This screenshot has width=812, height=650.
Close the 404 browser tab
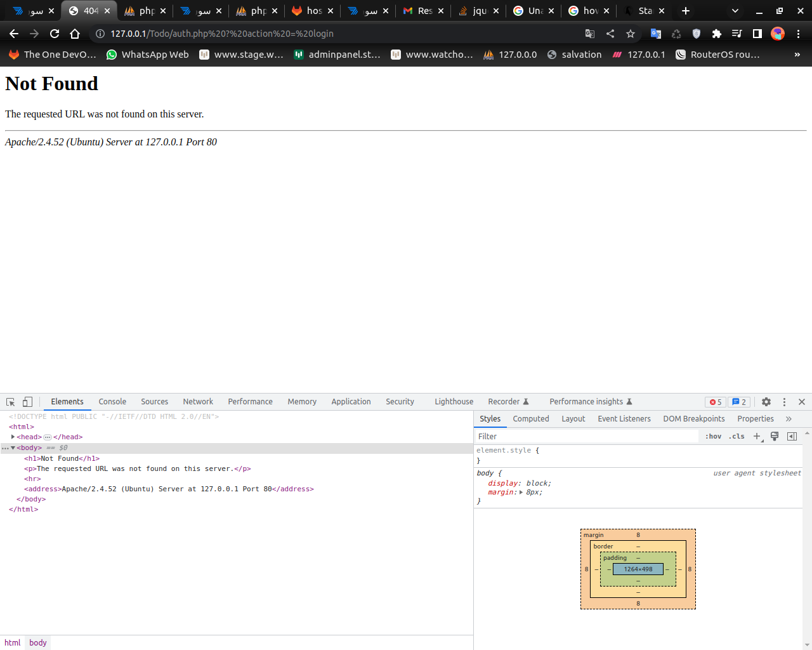(107, 11)
